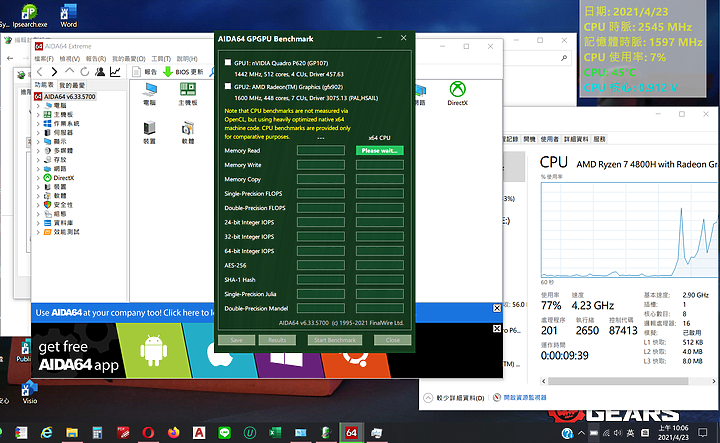
Task: Click Start Benchmark button
Action: click(x=335, y=340)
